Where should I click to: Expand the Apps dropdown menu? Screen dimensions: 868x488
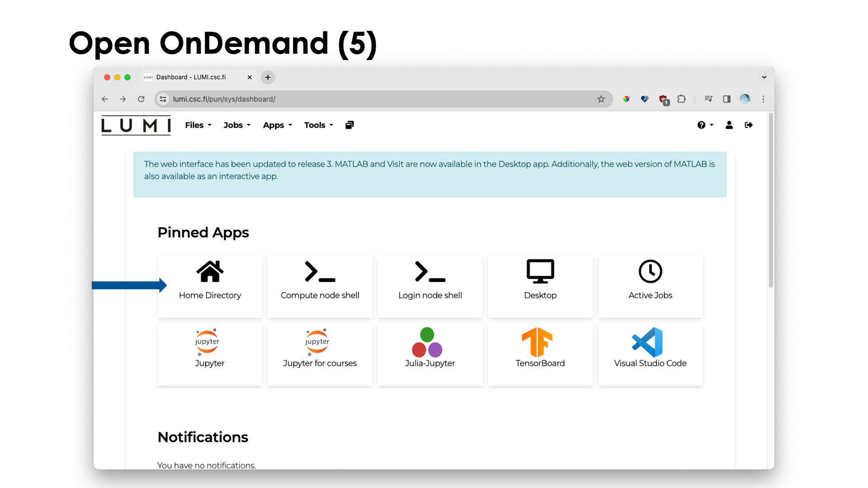click(x=278, y=125)
